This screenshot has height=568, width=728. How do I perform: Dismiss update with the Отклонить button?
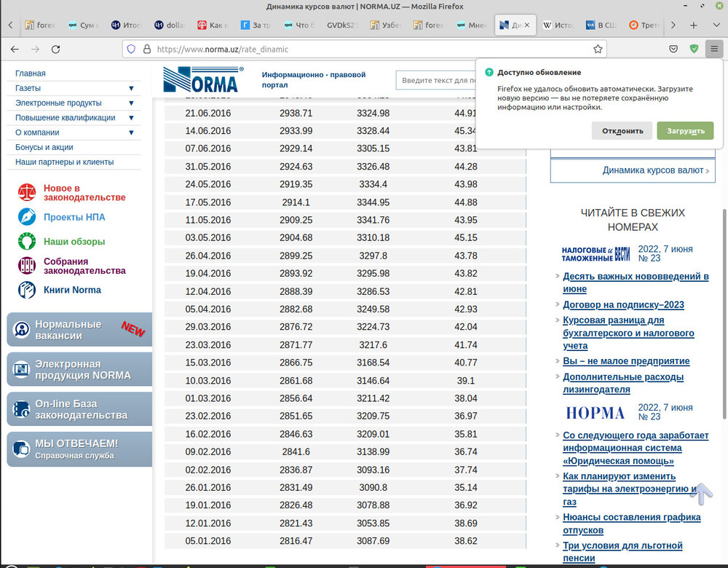(621, 131)
